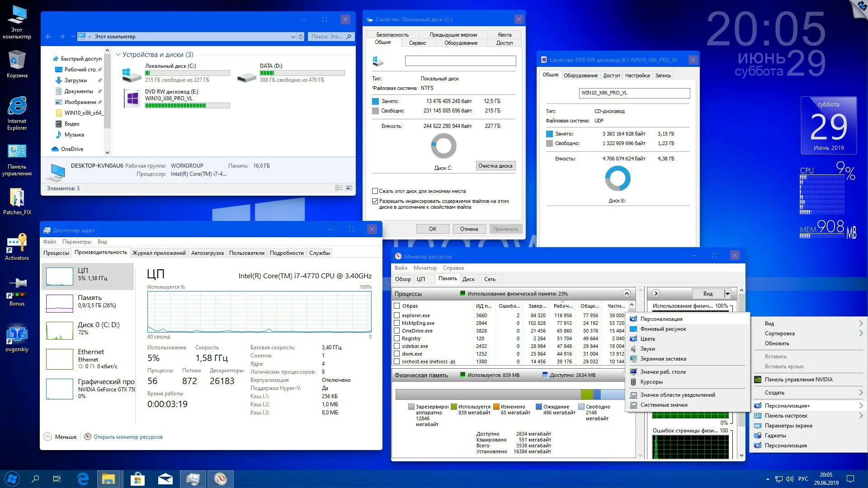The height and width of the screenshot is (488, 868).
Task: Collapse the 'Устройства и диски' group
Action: click(118, 55)
